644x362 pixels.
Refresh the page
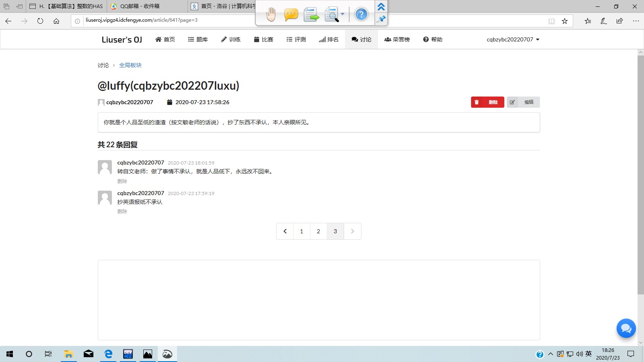click(40, 21)
